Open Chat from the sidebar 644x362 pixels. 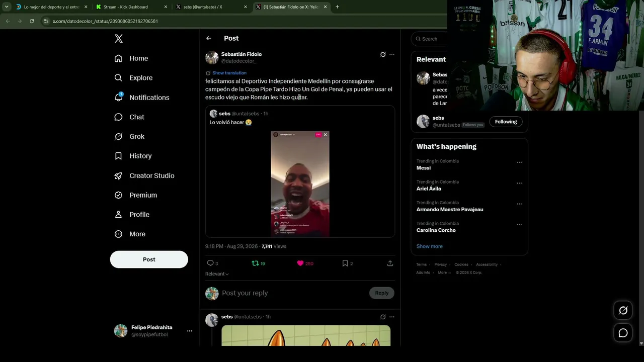(x=129, y=117)
